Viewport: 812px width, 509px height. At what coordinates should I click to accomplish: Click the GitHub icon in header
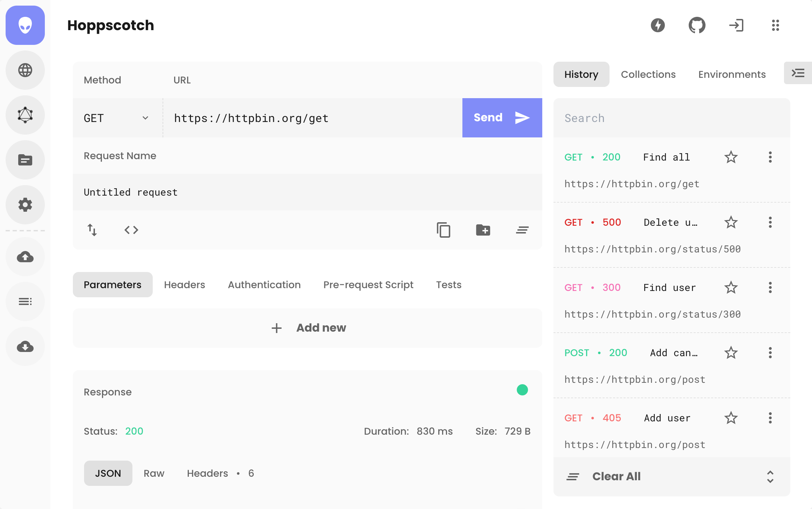coord(697,25)
